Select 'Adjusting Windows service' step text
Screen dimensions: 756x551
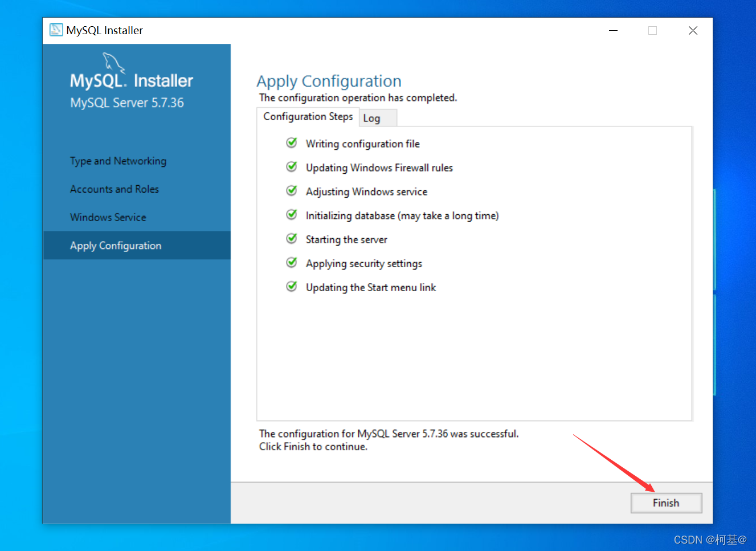coord(366,192)
